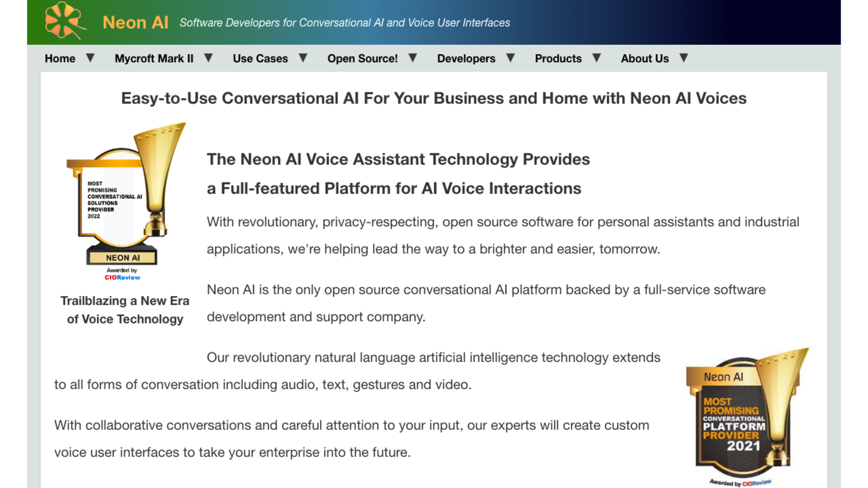Expand the Mycroft Mark II dropdown arrow

click(209, 58)
